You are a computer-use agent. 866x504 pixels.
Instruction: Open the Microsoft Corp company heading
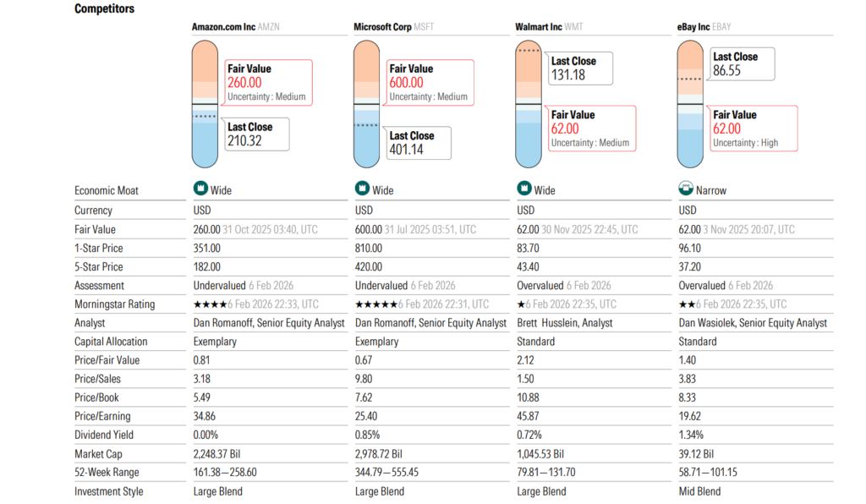pos(382,27)
